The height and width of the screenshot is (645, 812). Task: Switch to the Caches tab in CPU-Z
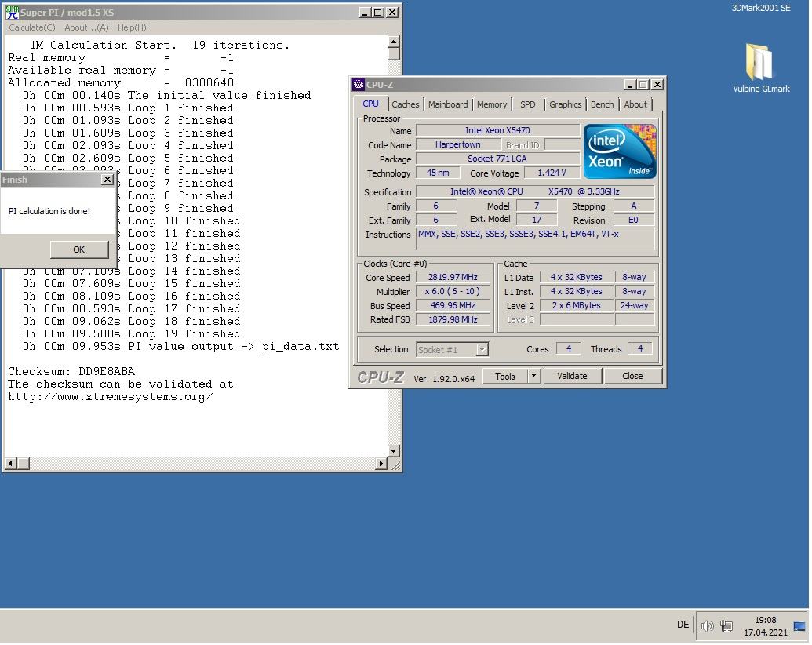pyautogui.click(x=405, y=104)
